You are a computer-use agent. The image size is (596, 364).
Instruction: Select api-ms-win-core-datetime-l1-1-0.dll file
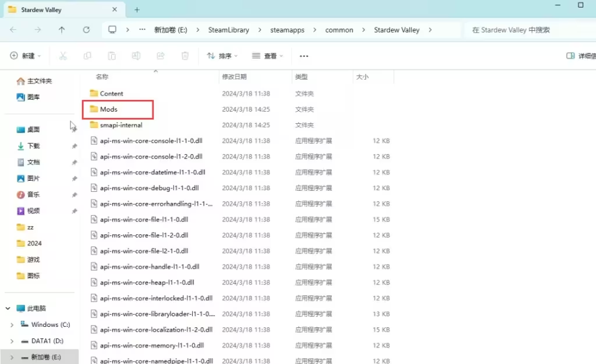point(148,172)
